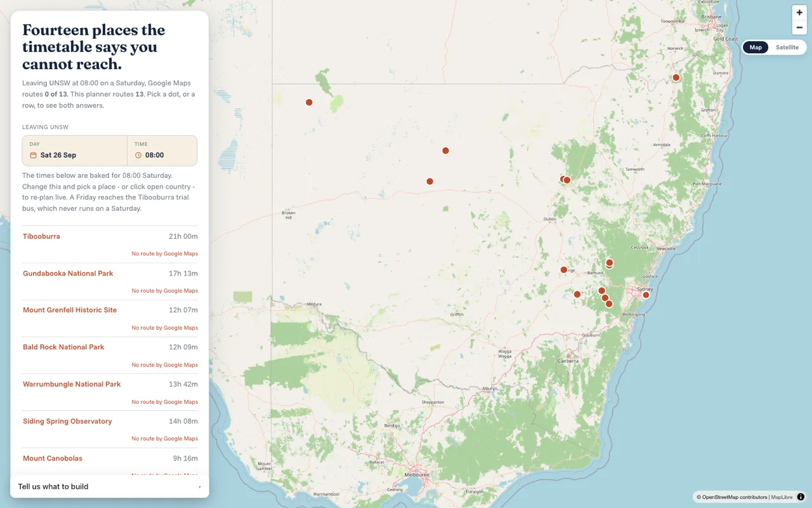
Task: Toggle the attribution info icon
Action: click(x=801, y=497)
